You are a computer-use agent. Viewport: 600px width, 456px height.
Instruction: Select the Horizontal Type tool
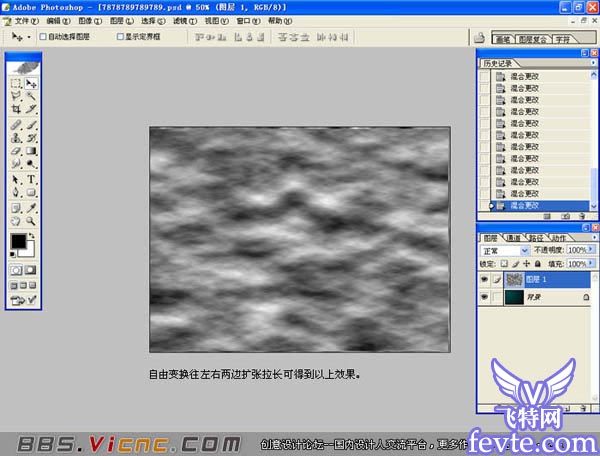point(31,180)
